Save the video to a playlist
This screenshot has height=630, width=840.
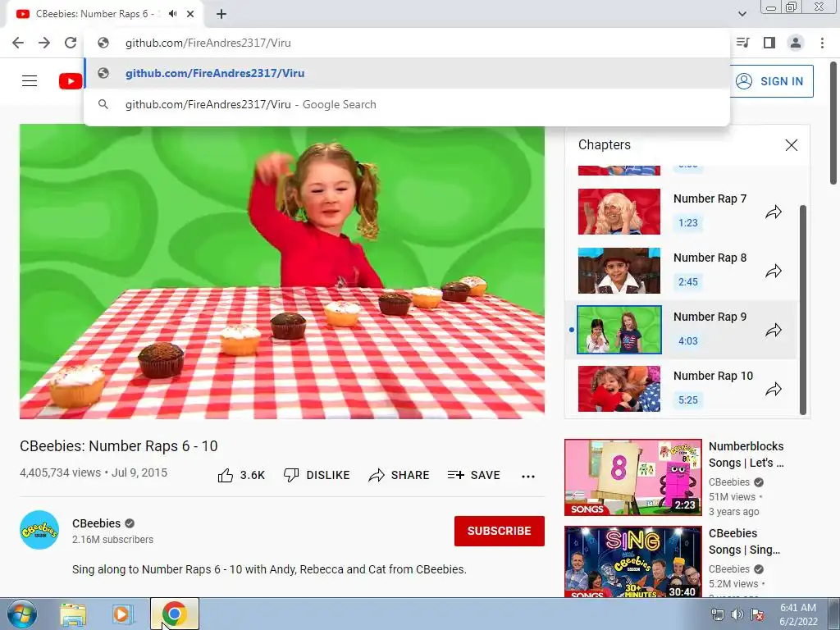(x=473, y=475)
